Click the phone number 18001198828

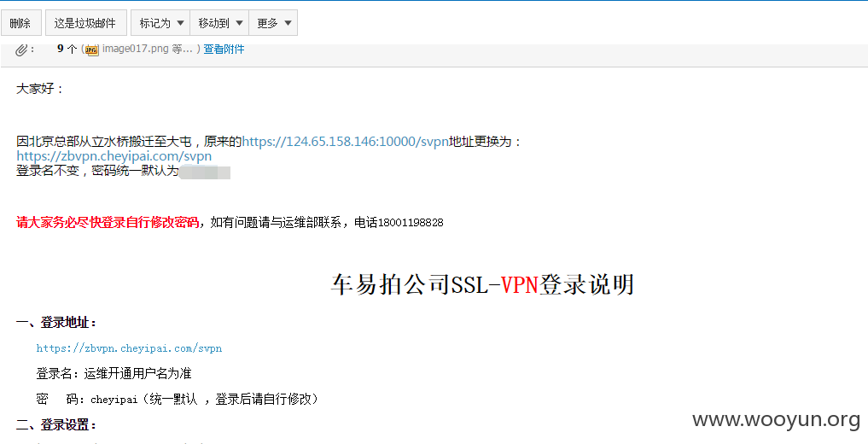click(411, 223)
